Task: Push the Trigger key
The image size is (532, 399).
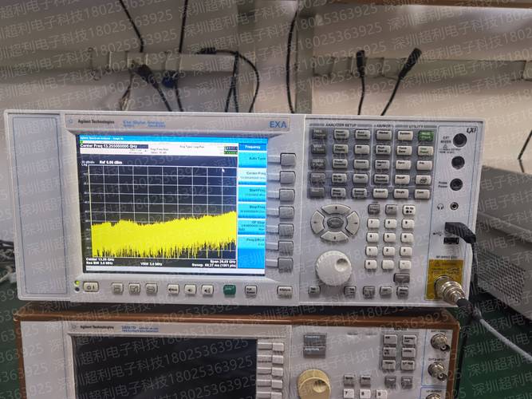Action: 361,179
